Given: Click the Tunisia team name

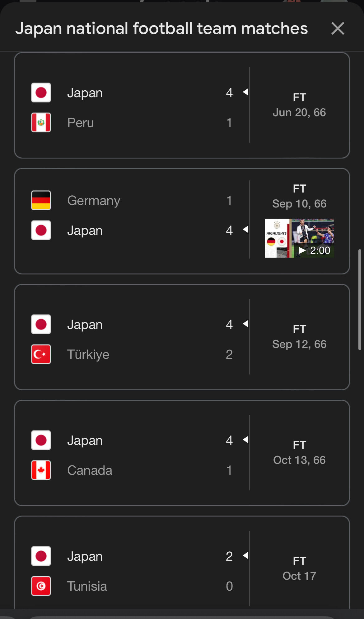Looking at the screenshot, I should click(87, 586).
